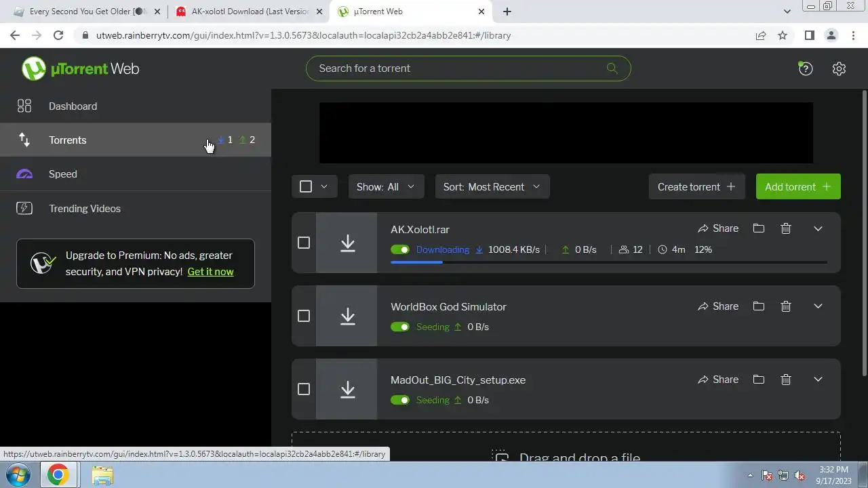Click the MadOut_BIG_City_setup.exe download icon
This screenshot has height=488, width=868.
347,389
